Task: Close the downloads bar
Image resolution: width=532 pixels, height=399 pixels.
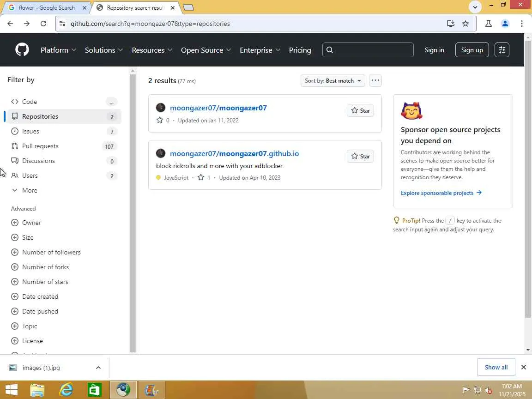Action: pos(524,367)
